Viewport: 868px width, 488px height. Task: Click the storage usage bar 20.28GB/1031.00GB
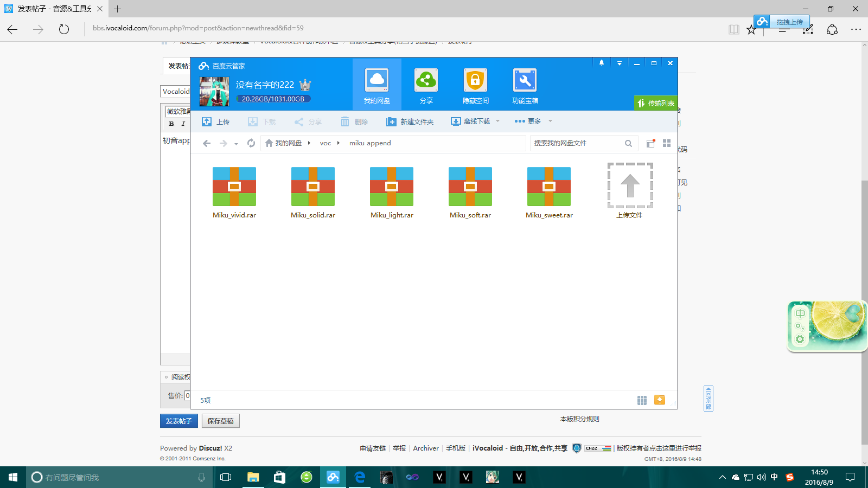(x=273, y=99)
